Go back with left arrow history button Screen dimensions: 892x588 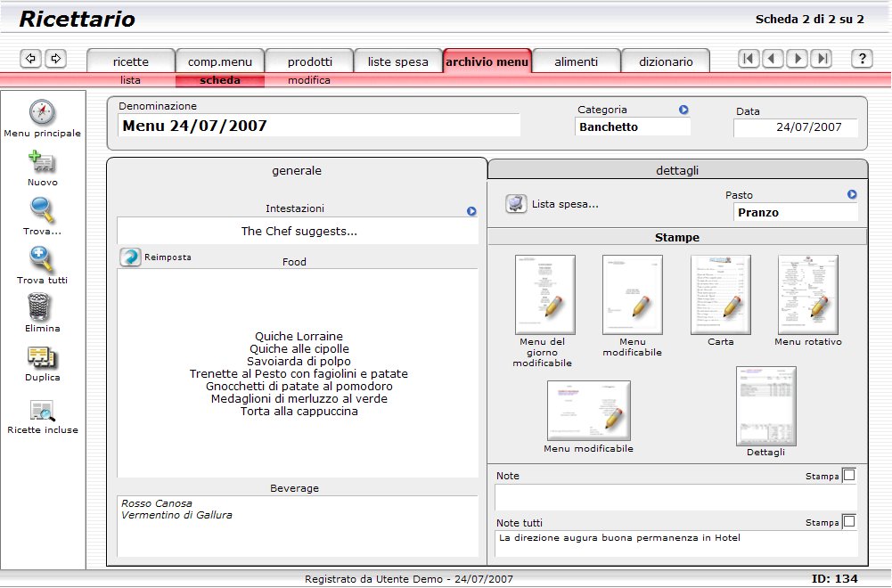tap(30, 58)
